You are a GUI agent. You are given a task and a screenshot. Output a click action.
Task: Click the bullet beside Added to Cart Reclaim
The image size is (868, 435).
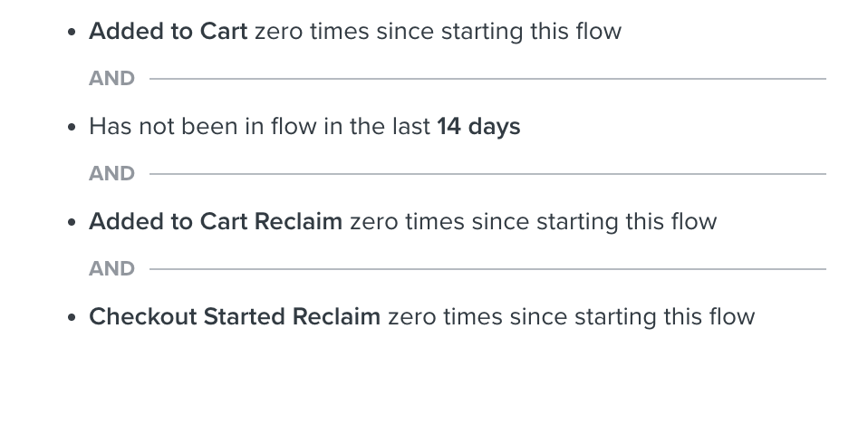coord(72,223)
